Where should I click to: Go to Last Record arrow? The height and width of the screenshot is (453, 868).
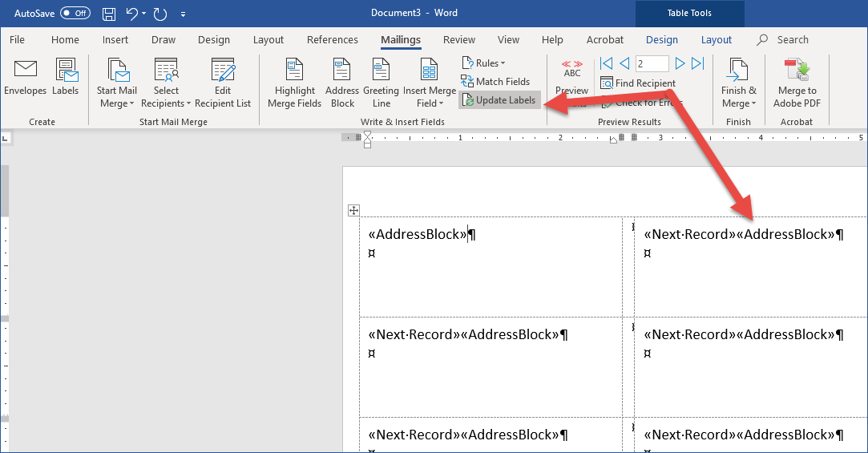697,63
